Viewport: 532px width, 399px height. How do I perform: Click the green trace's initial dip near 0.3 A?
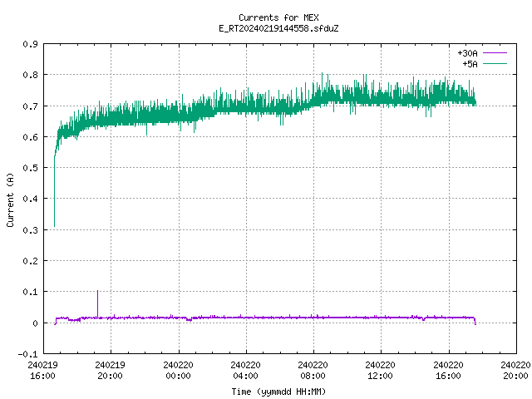(54, 225)
